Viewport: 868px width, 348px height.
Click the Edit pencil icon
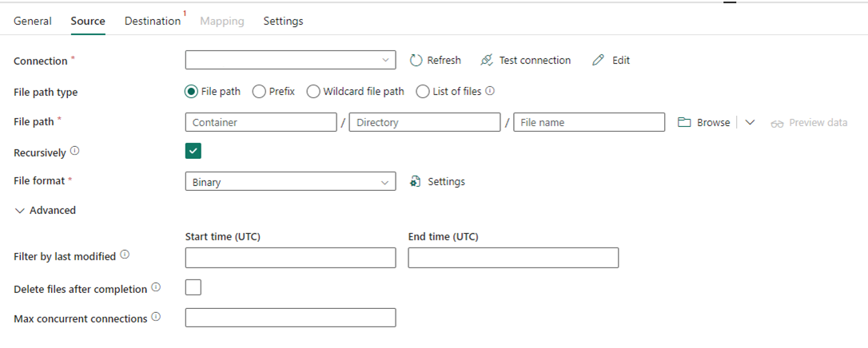click(x=599, y=61)
